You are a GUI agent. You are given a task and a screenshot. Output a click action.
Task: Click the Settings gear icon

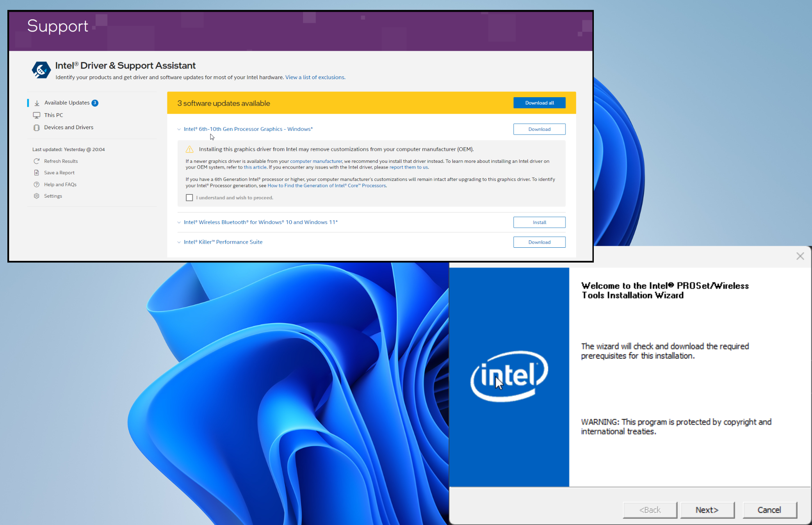(x=36, y=196)
